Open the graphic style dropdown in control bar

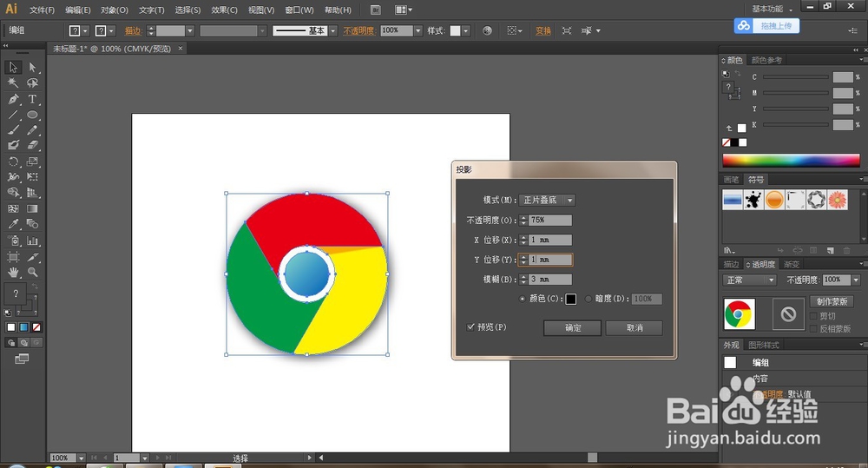tap(465, 31)
